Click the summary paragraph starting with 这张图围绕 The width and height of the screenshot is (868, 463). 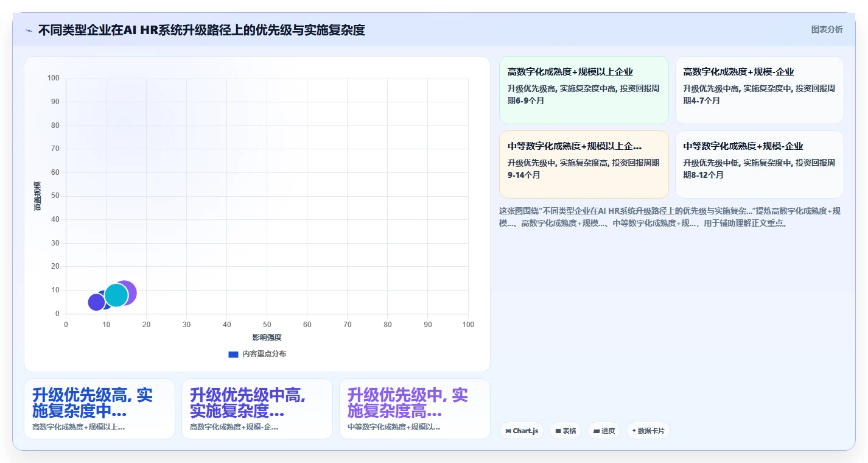(x=670, y=217)
